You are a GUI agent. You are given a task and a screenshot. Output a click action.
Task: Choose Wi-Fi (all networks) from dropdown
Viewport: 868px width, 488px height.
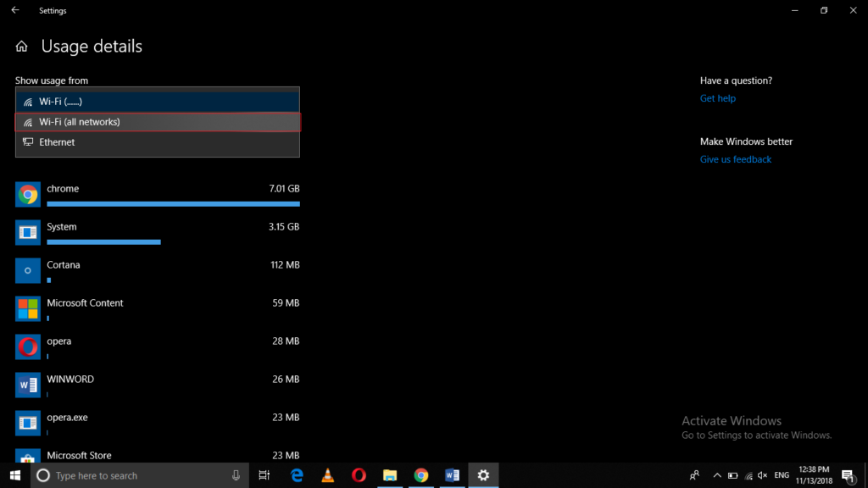tap(158, 122)
